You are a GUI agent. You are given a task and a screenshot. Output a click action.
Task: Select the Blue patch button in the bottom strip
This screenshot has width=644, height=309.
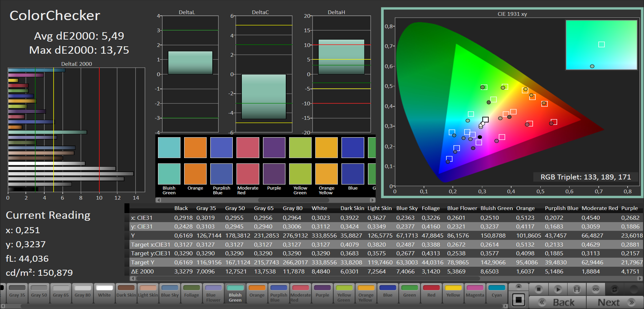click(x=388, y=293)
